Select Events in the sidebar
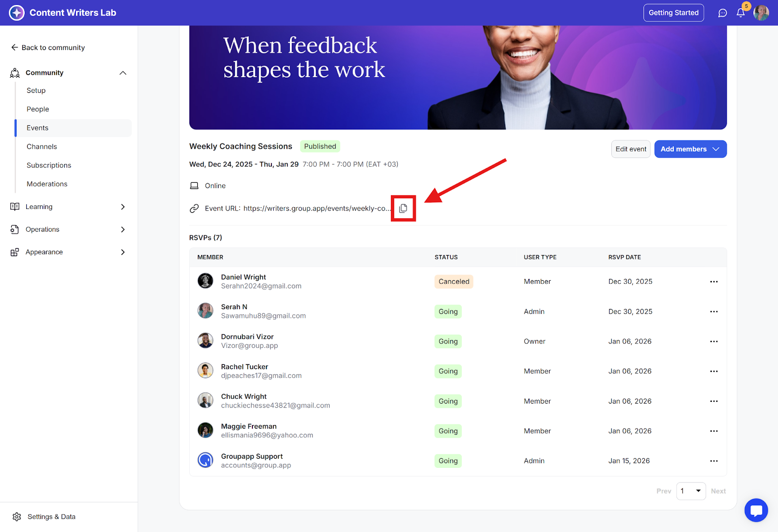The height and width of the screenshot is (532, 778). pyautogui.click(x=73, y=128)
